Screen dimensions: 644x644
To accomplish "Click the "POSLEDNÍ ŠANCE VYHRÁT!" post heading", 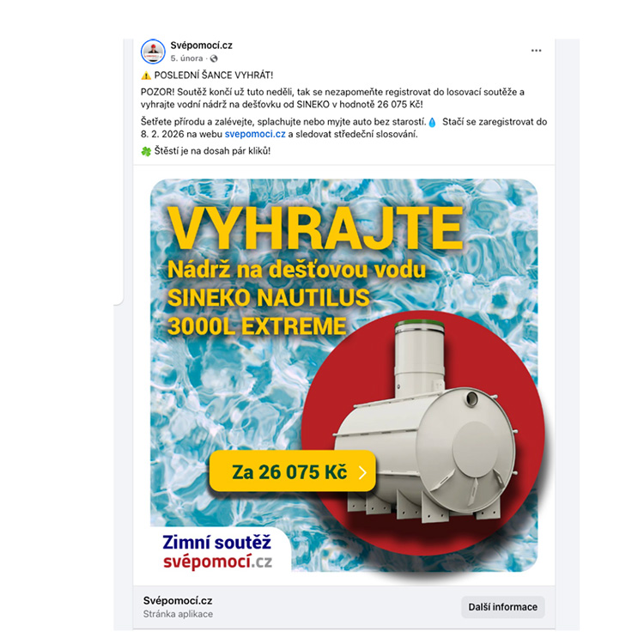I will coord(214,76).
